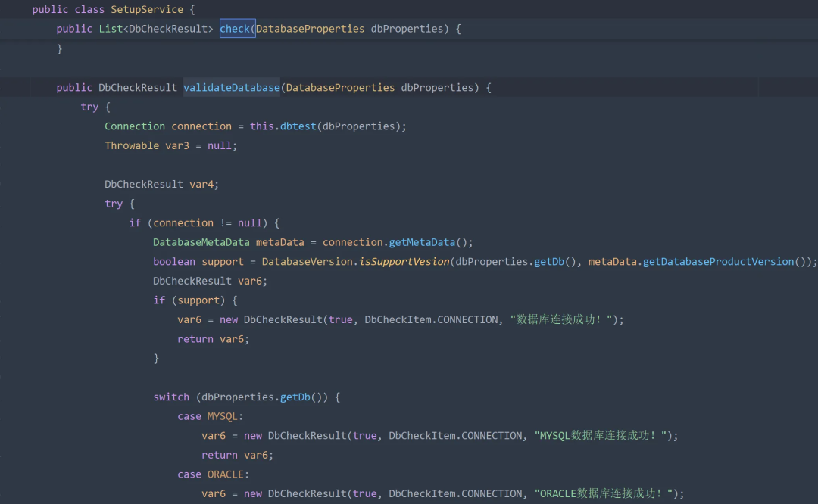Click 'return var6' inside the if (support) block

211,339
